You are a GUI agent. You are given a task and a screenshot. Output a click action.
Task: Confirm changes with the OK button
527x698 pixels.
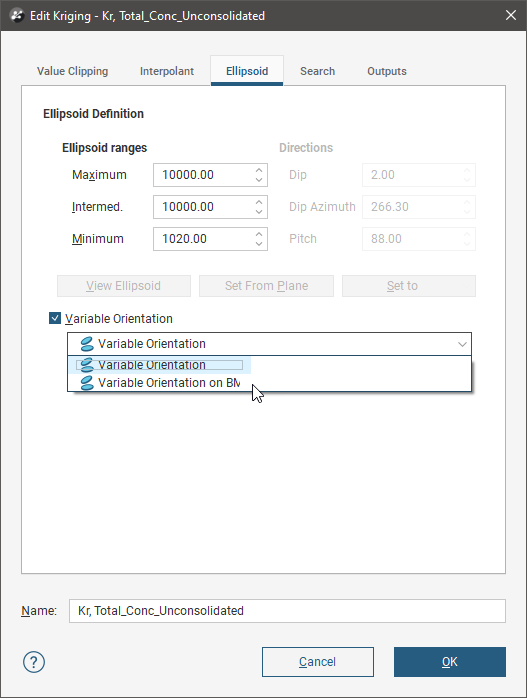(450, 662)
